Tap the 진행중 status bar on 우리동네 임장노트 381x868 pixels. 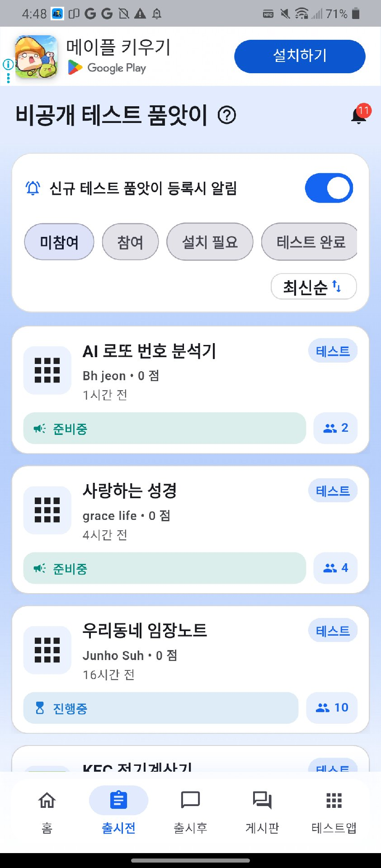pyautogui.click(x=161, y=708)
